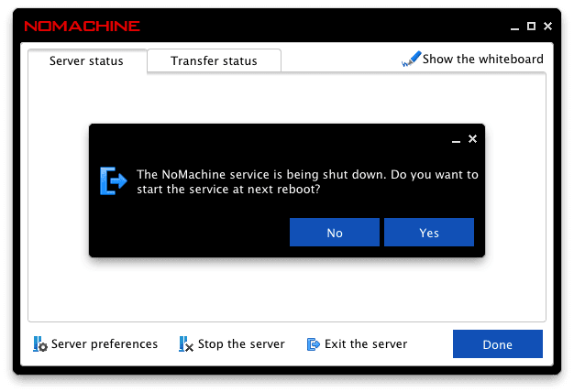Click the NoMachine logo in the title bar
Viewport: 574px width, 392px height.
click(82, 26)
